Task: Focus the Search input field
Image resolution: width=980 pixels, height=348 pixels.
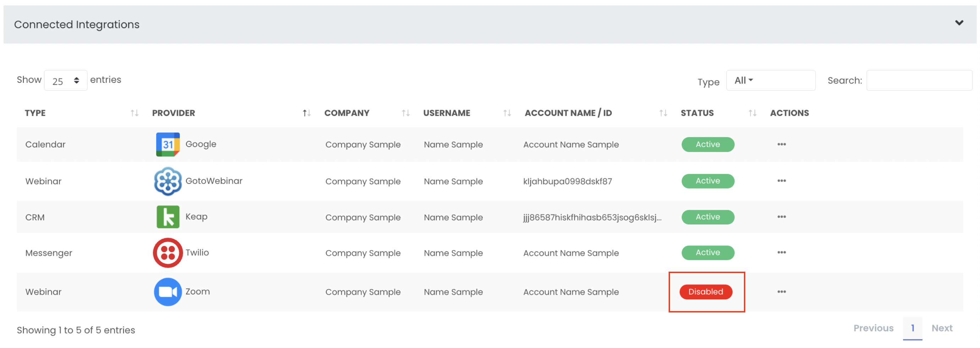Action: [x=919, y=81]
